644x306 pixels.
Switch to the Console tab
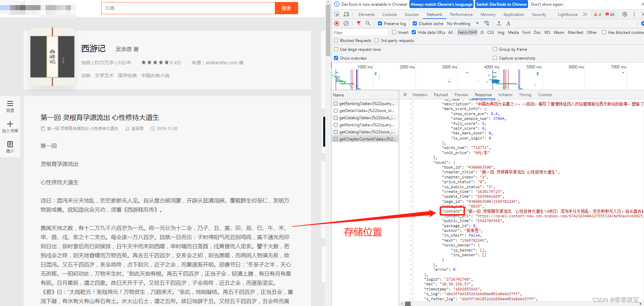[x=389, y=14]
